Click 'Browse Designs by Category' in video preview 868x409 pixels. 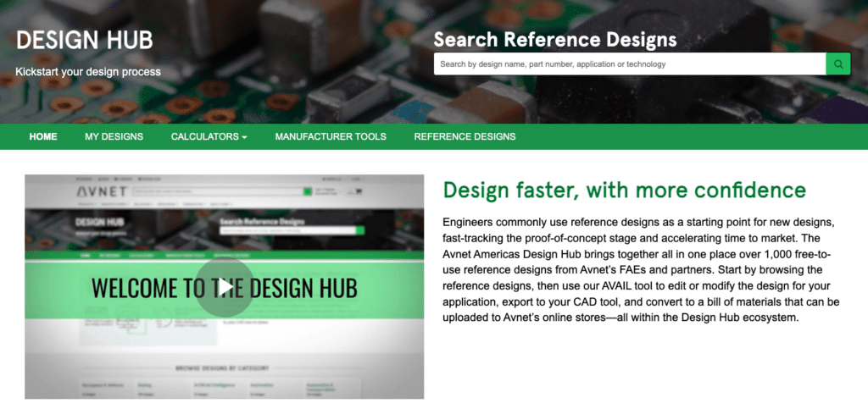pyautogui.click(x=224, y=368)
